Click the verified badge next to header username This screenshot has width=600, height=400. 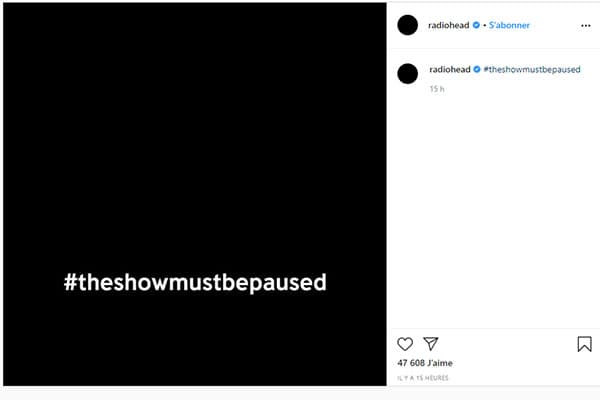(476, 25)
